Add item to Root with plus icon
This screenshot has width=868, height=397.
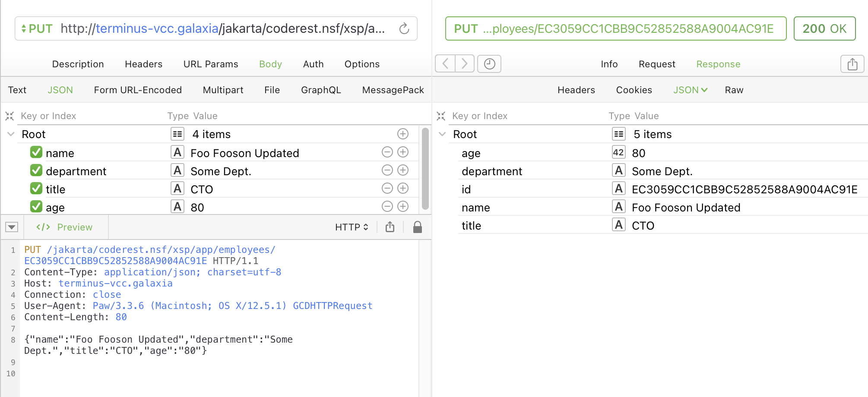click(x=402, y=134)
